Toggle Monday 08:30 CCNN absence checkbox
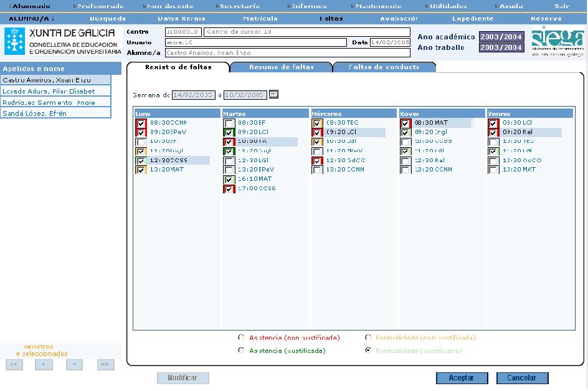 (141, 123)
